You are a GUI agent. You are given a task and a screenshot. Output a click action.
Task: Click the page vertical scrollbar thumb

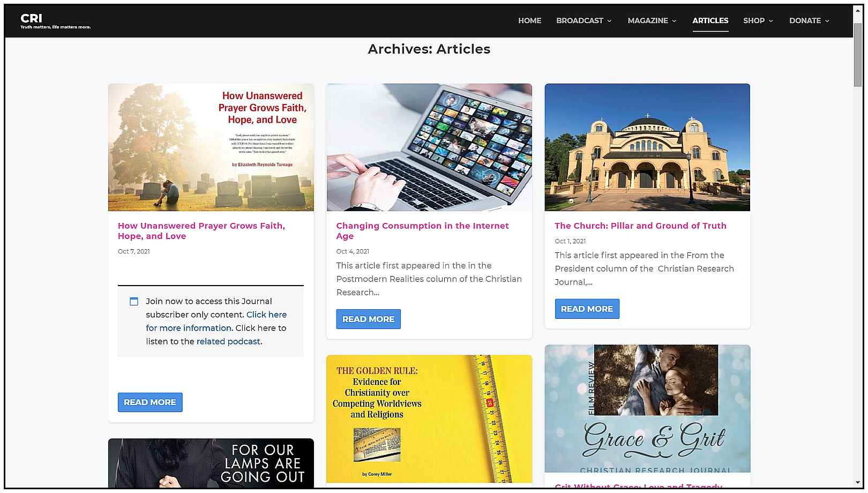click(x=858, y=54)
